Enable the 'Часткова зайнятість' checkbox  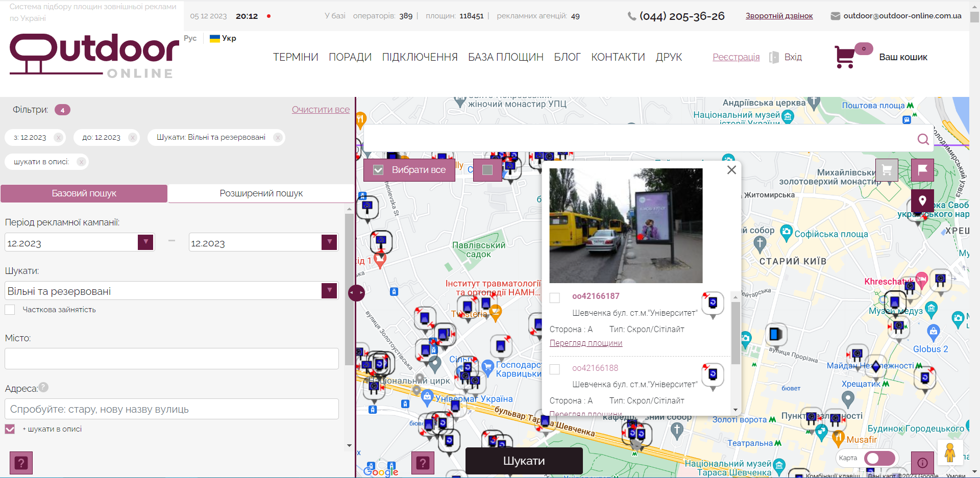point(10,310)
